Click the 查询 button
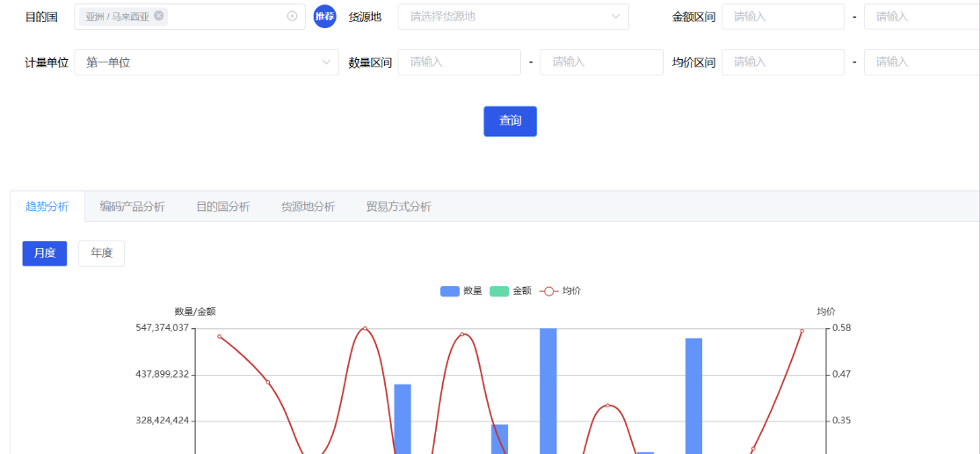This screenshot has height=454, width=980. coord(510,121)
